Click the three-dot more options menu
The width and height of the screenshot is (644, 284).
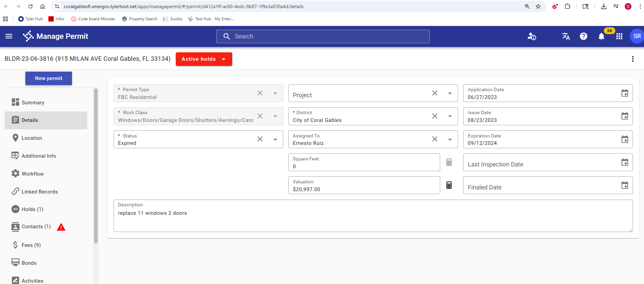pyautogui.click(x=633, y=59)
